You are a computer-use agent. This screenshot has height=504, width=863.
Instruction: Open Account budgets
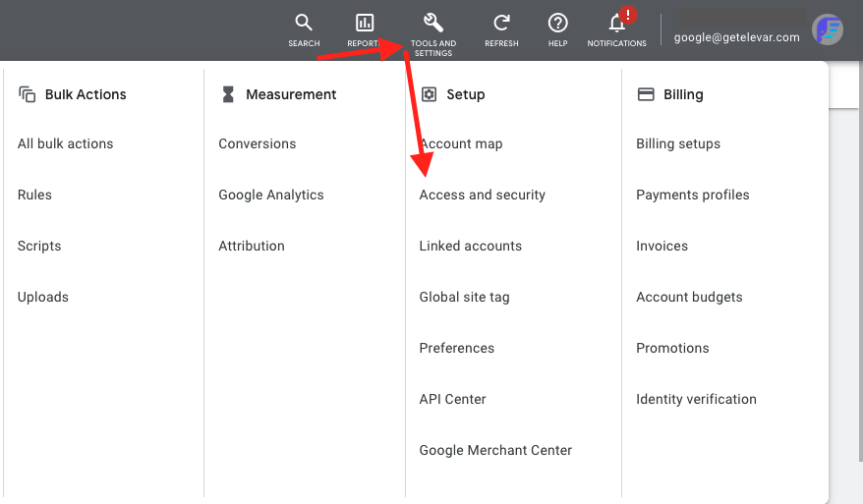coord(689,297)
